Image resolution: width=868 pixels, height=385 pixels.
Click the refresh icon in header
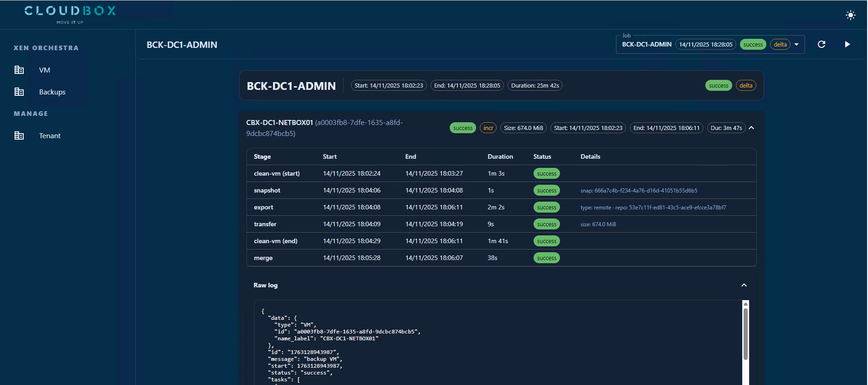822,44
